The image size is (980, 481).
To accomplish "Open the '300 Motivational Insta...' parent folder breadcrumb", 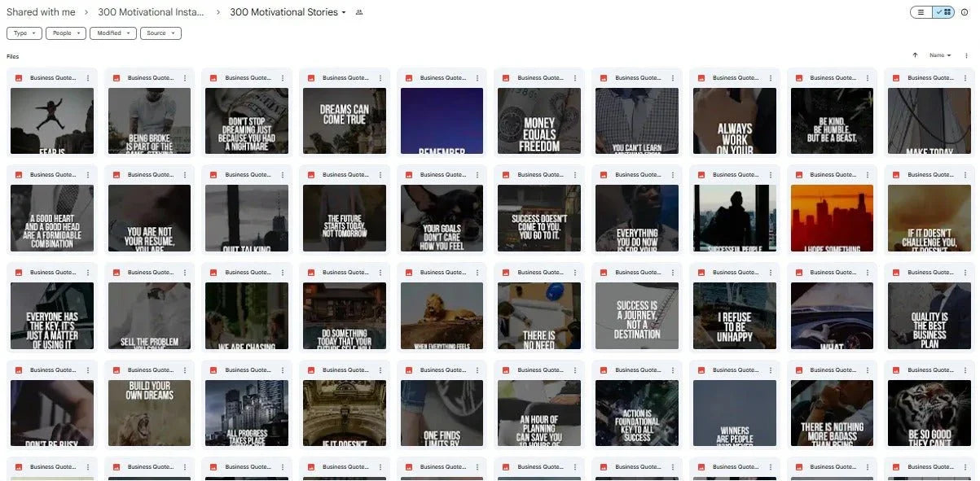I will [x=151, y=12].
